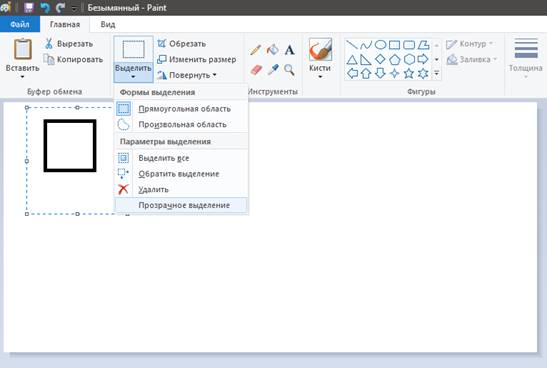This screenshot has height=368, width=547.
Task: Choose the rectangle shape
Action: point(395,45)
